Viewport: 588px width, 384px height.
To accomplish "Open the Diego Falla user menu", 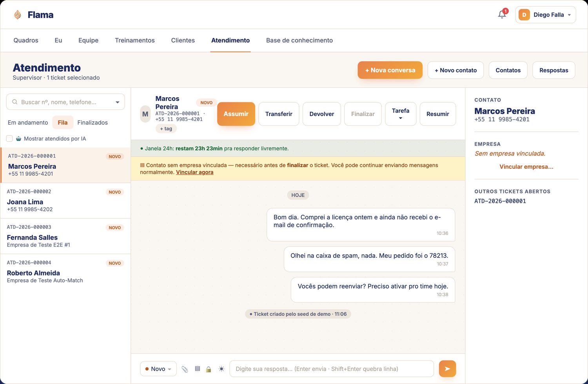I will click(x=546, y=15).
